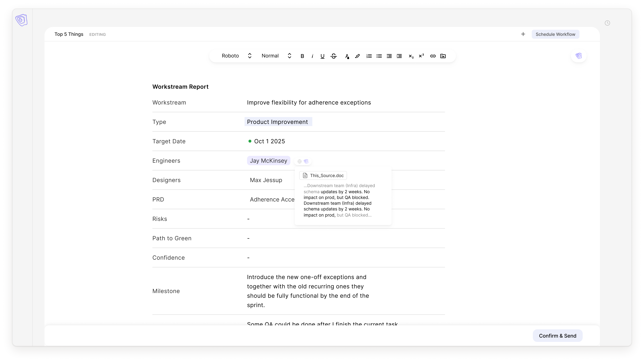Select the highlighter marker tool
Viewport: 644px width, 362px height.
[x=357, y=56]
